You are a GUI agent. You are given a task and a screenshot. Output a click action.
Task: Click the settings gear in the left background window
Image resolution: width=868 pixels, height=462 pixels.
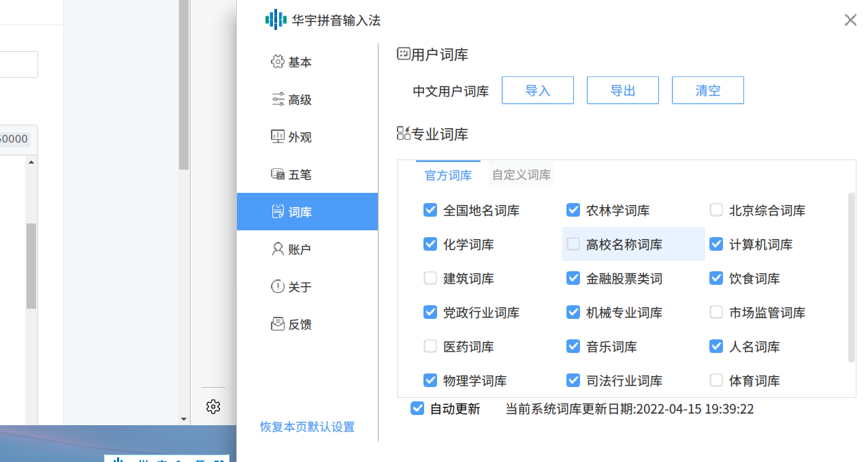coord(213,407)
